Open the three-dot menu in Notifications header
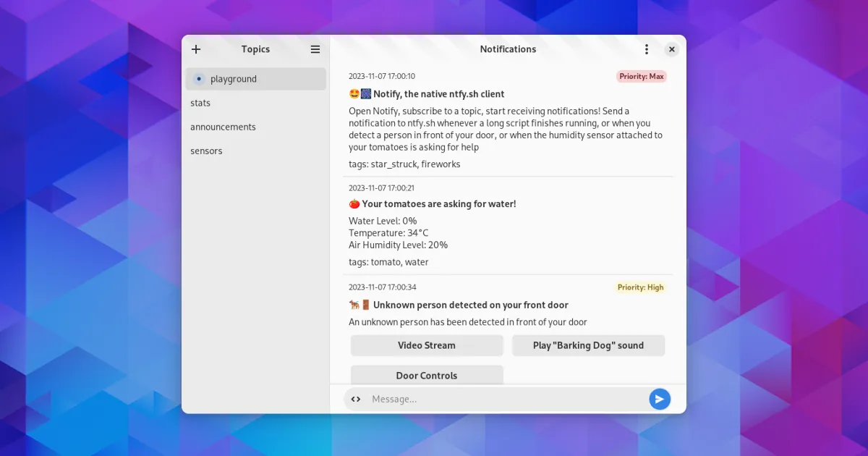868x456 pixels. coord(647,49)
